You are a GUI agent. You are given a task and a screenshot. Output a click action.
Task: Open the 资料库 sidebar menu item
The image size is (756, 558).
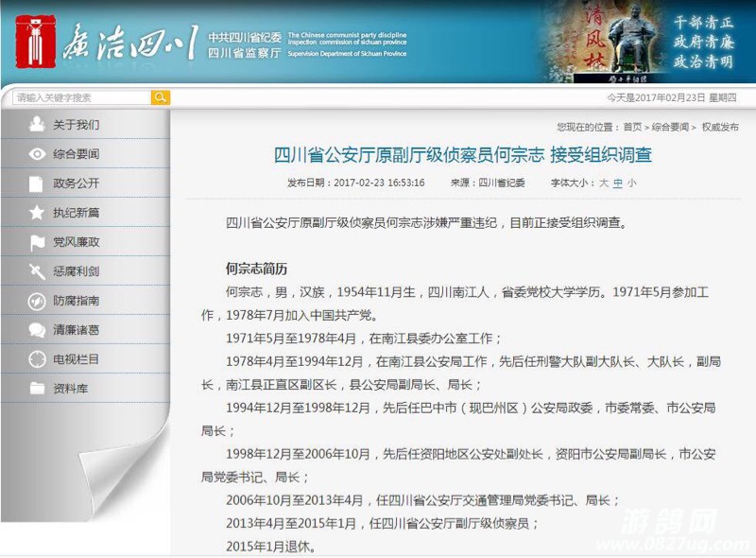coord(71,389)
